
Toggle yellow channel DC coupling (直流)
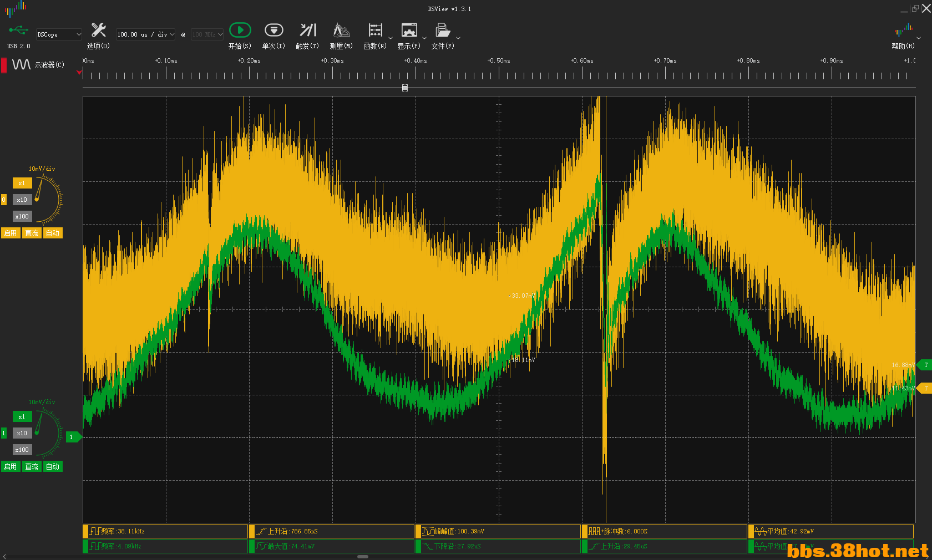(32, 233)
